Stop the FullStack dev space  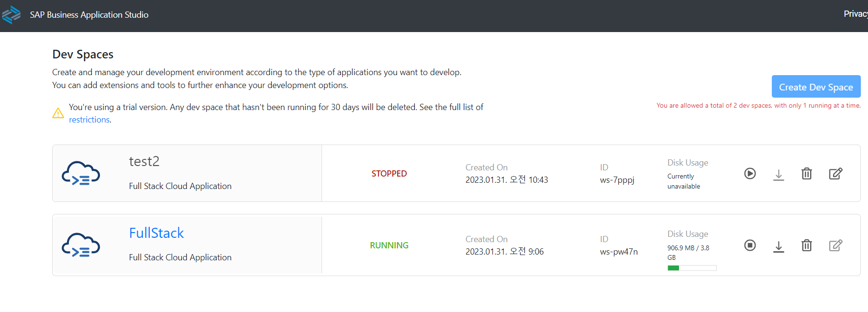point(750,245)
